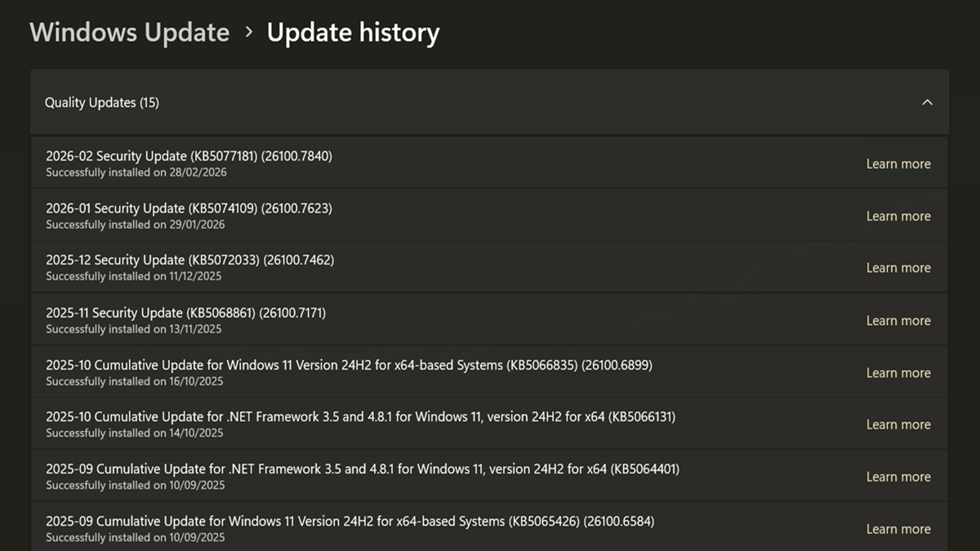This screenshot has height=551, width=980.
Task: Open Learn more for KB5066131 update
Action: 898,424
